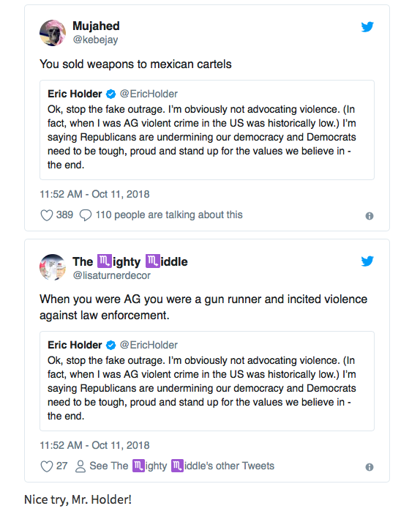The height and width of the screenshot is (514, 420).
Task: Like Mujahed's tweet with the heart icon
Action: tap(47, 215)
